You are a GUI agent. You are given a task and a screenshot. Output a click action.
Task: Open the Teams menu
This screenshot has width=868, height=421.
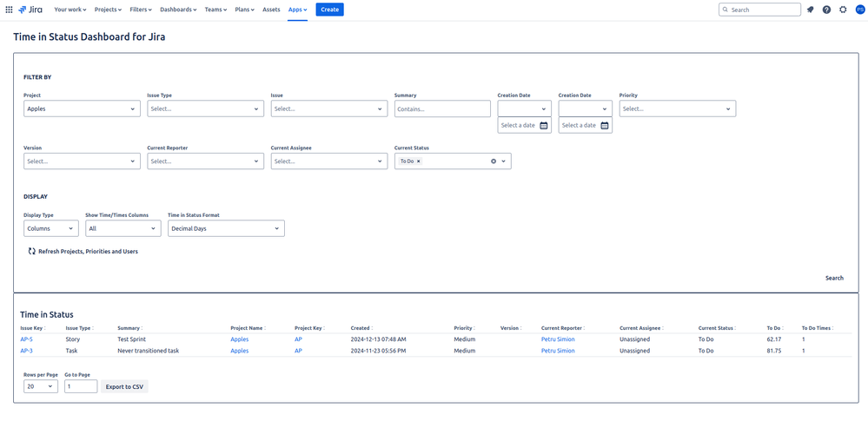click(x=215, y=10)
